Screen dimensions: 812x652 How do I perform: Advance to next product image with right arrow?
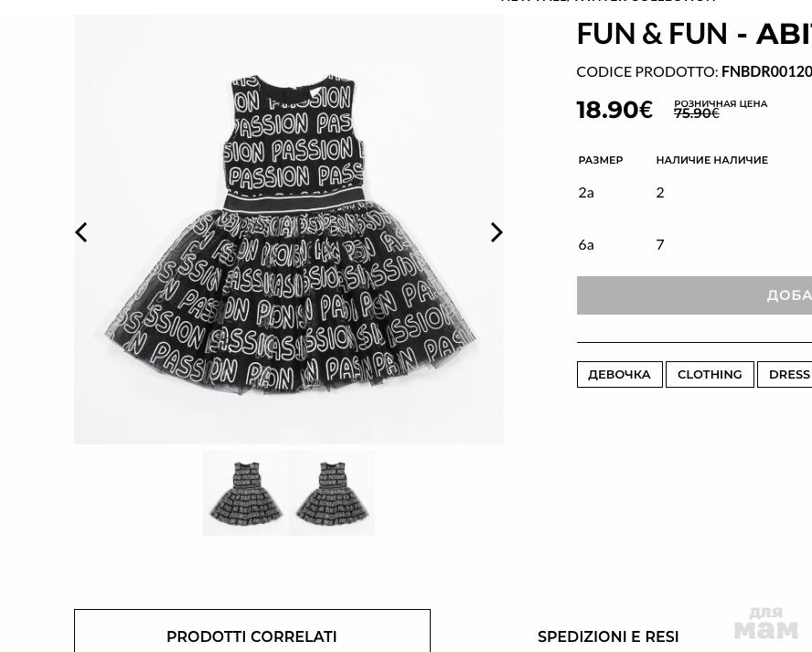(497, 232)
